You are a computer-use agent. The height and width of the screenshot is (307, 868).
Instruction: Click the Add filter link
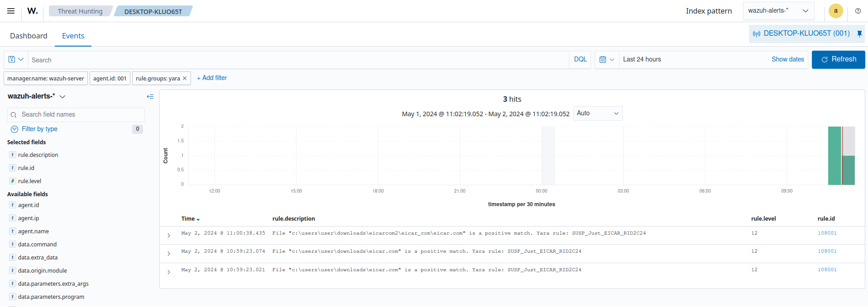(x=212, y=78)
